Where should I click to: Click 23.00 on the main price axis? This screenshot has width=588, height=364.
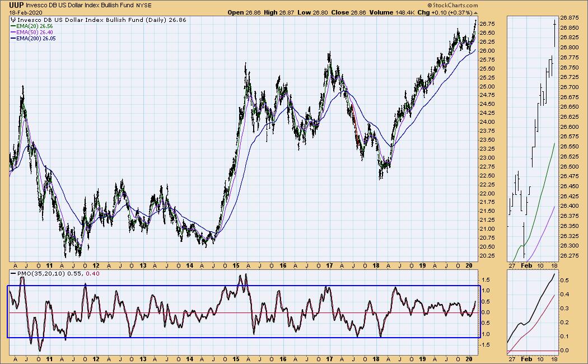tap(487, 158)
